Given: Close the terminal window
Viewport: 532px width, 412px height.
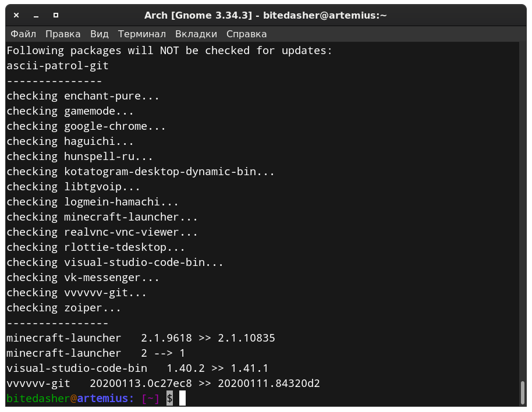Looking at the screenshot, I should [x=16, y=15].
